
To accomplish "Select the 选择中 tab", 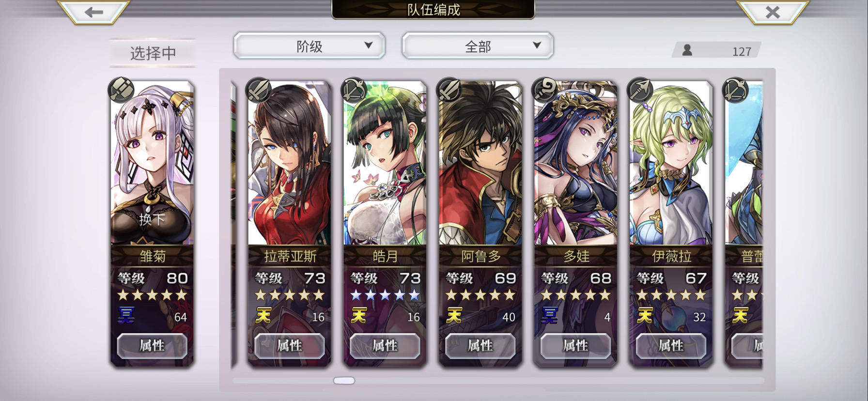I will [153, 53].
